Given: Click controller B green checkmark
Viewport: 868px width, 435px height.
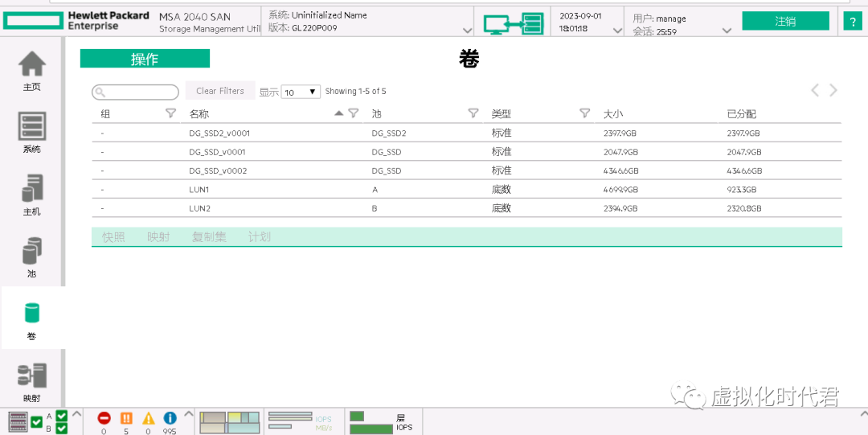Looking at the screenshot, I should pyautogui.click(x=62, y=429).
